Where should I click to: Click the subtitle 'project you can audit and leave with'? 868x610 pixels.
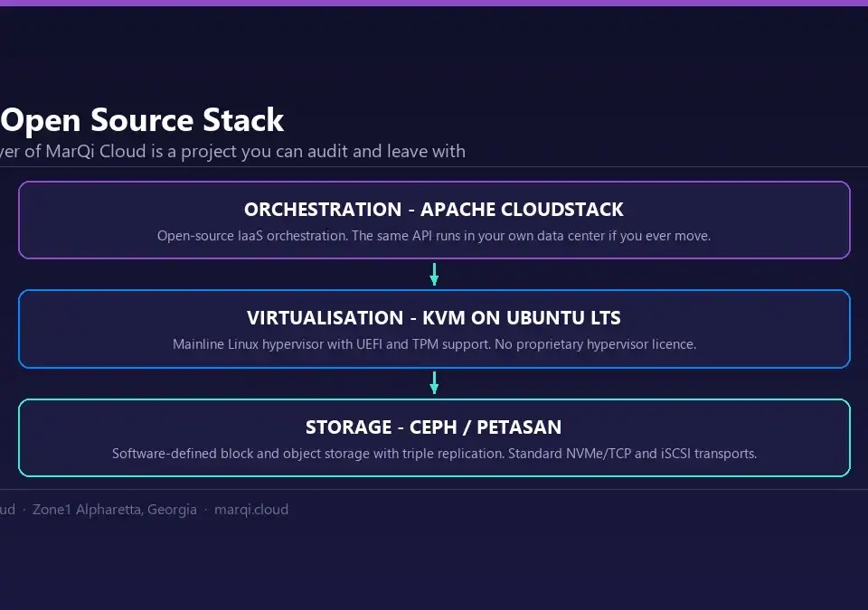(x=232, y=151)
